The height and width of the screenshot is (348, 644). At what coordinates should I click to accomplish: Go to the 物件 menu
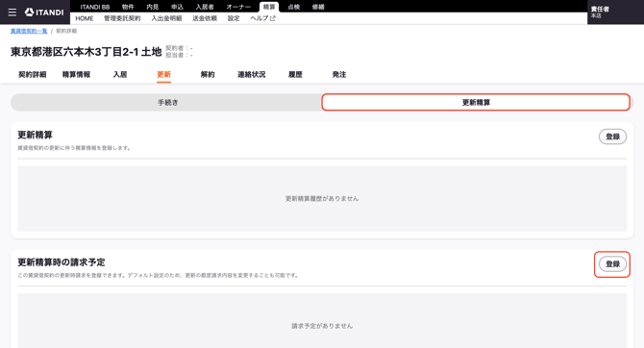tap(128, 7)
